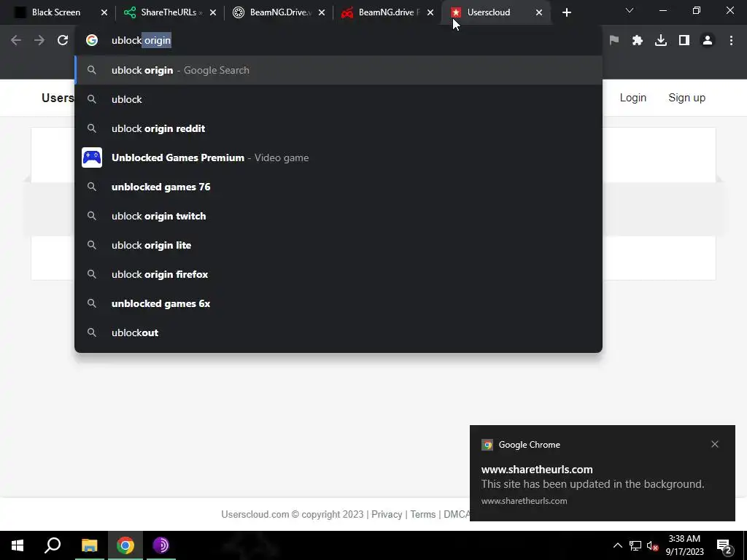
Task: Go forward using the browser forward arrow
Action: click(39, 41)
